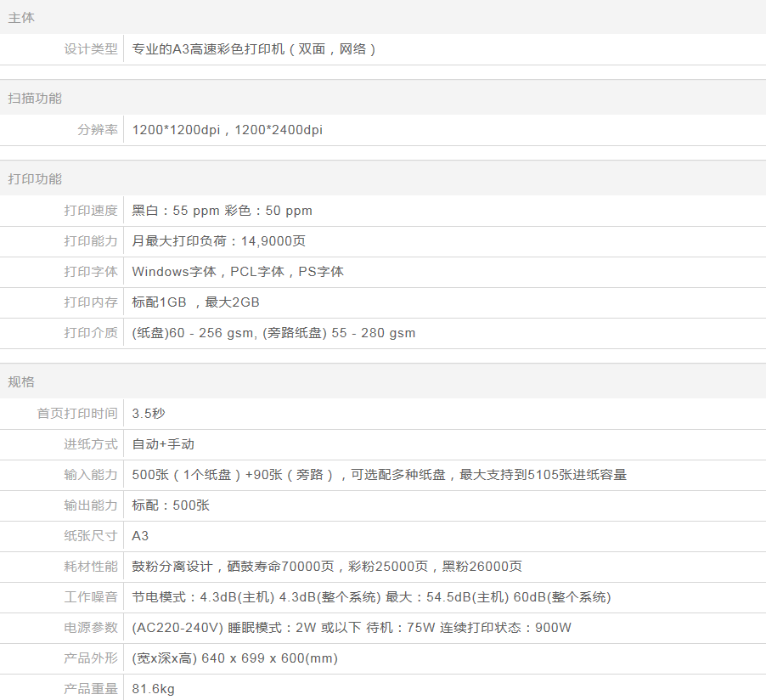Screen dimensions: 766x700
Task: Select the 打印字体 row label
Action: coord(91,272)
